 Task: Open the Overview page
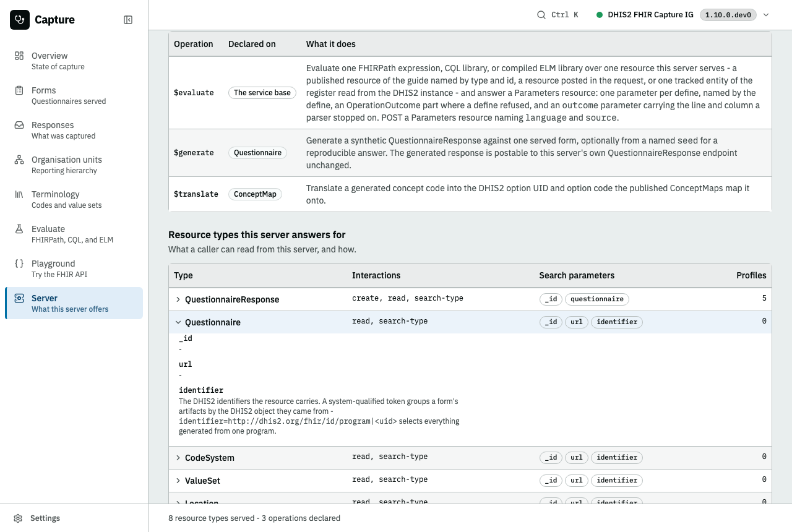pos(74,61)
